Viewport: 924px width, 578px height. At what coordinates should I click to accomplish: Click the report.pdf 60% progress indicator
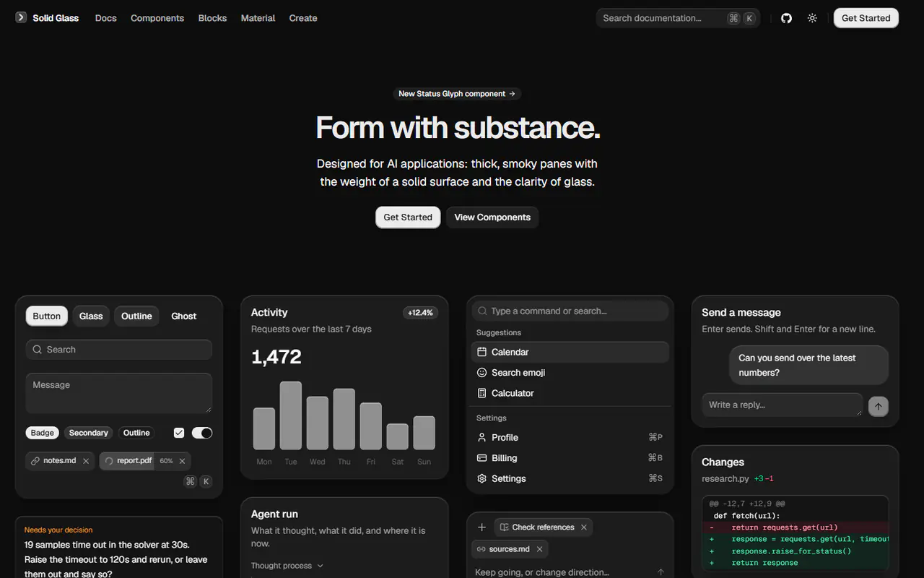pyautogui.click(x=166, y=461)
